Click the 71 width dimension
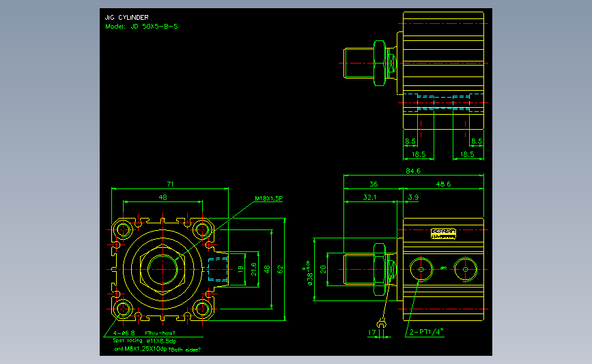The width and height of the screenshot is (592, 364). (170, 184)
